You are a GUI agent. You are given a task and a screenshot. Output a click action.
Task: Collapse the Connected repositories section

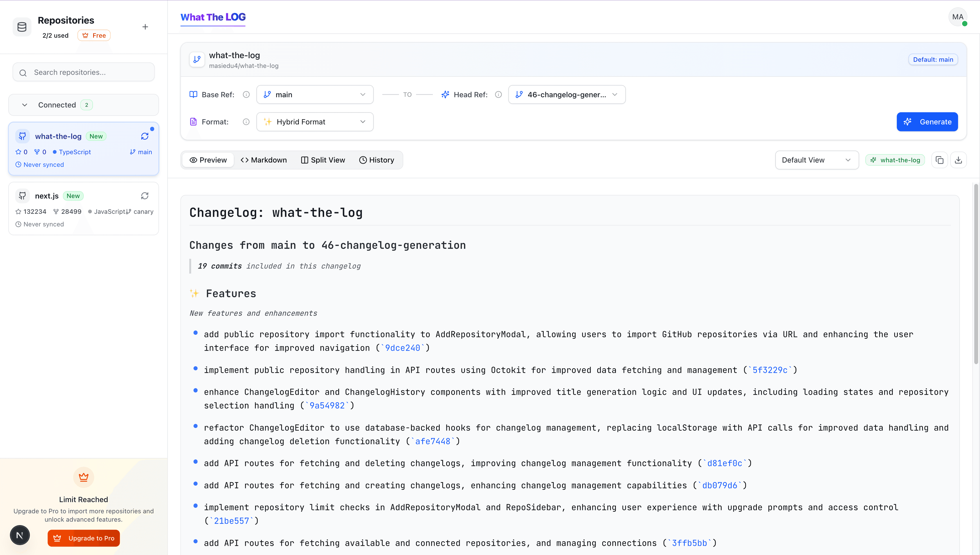tap(25, 105)
